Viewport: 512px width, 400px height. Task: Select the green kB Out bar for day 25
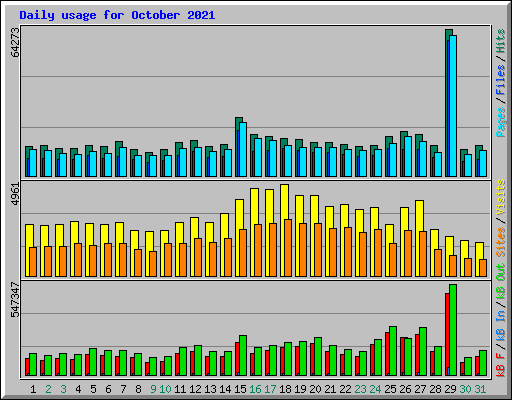393,351
